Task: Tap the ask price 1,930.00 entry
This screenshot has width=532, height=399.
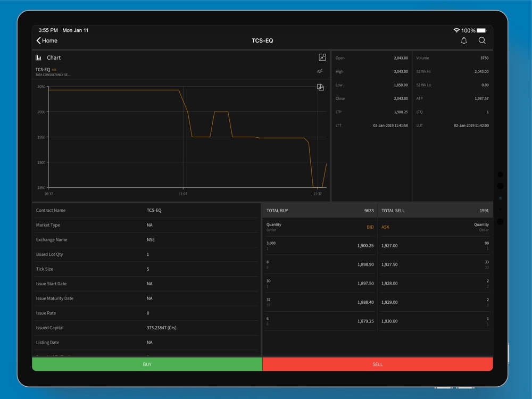Action: [x=389, y=321]
